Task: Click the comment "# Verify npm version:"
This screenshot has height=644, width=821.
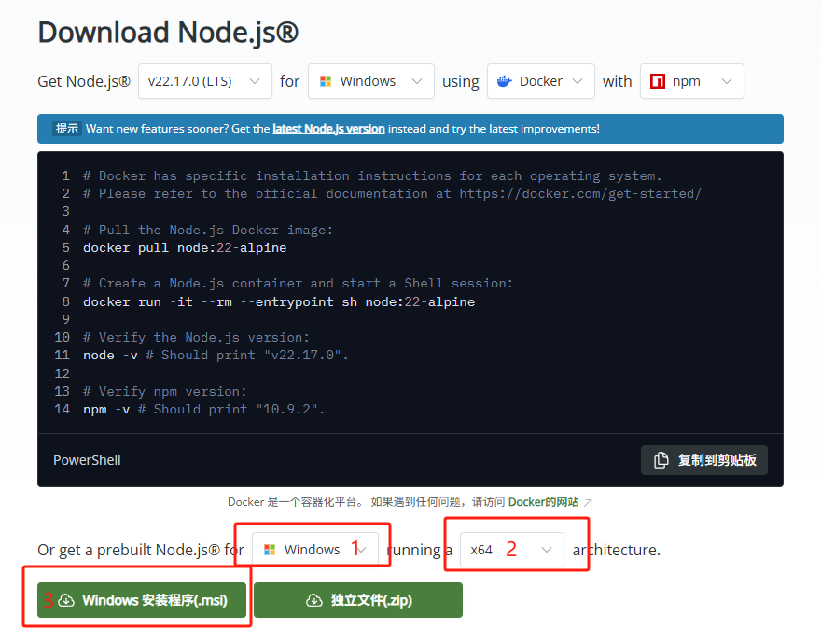Action: [x=164, y=391]
